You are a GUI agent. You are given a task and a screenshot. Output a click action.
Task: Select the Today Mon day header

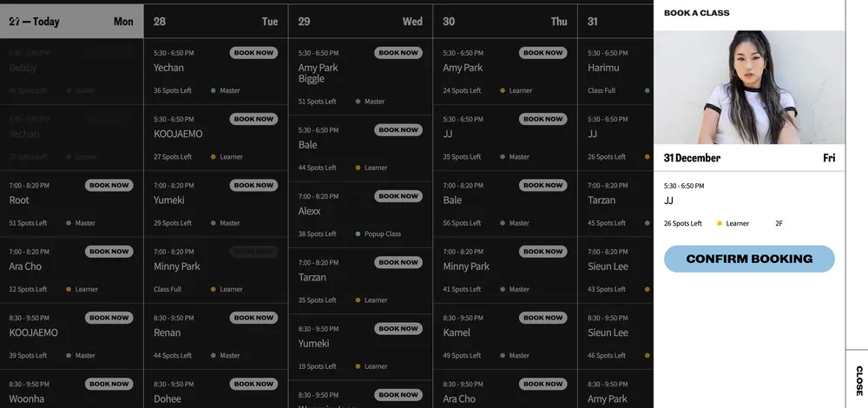click(x=71, y=22)
